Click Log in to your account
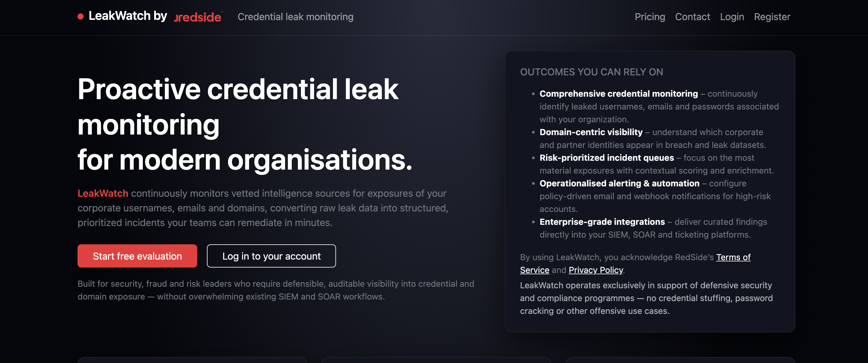 tap(271, 256)
